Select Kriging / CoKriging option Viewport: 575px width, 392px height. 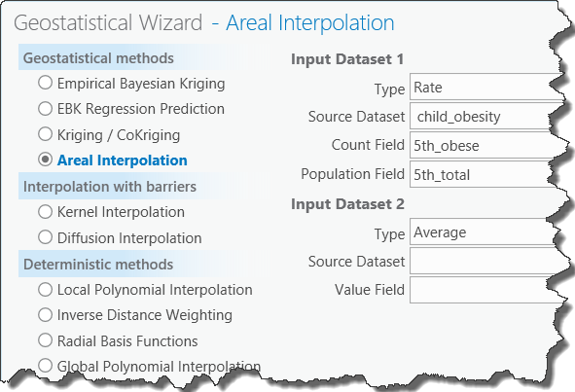coord(45,134)
